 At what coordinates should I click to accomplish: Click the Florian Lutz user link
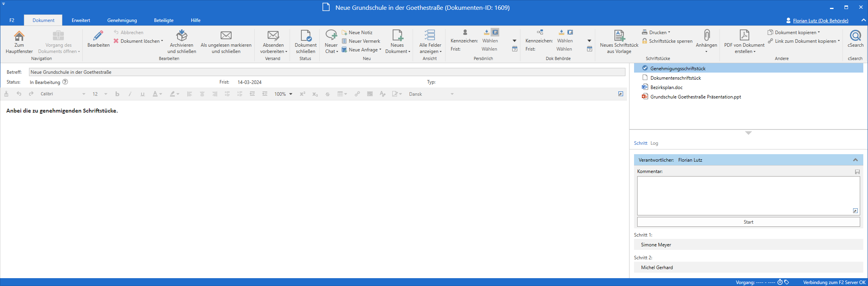pyautogui.click(x=820, y=21)
